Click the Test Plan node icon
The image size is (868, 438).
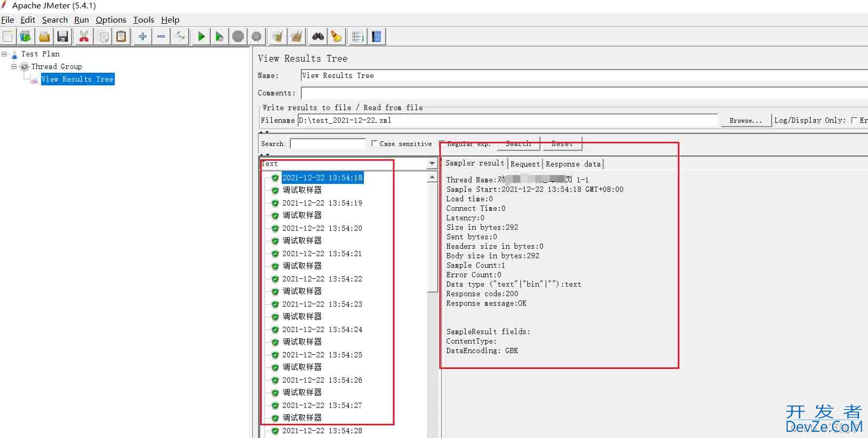[14, 54]
